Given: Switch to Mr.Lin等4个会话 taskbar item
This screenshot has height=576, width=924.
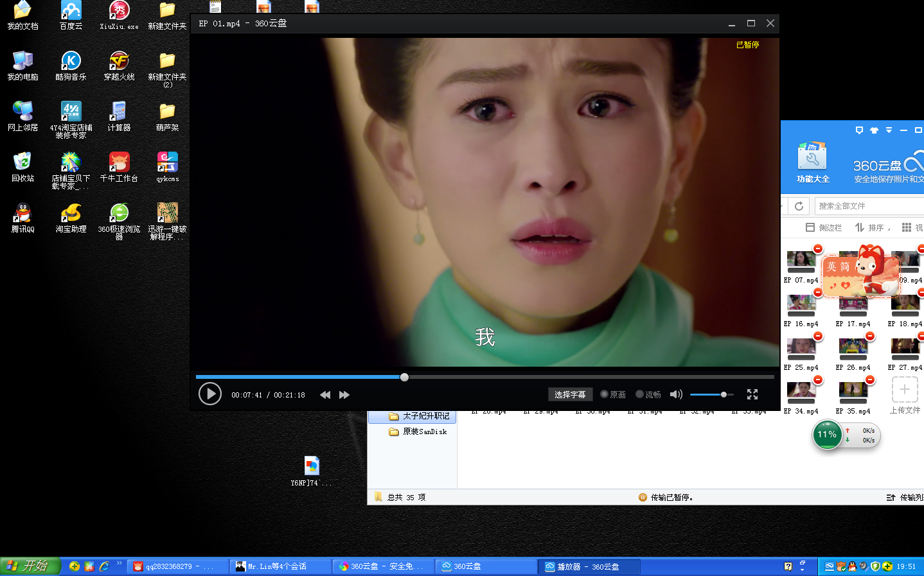Looking at the screenshot, I should coord(281,566).
